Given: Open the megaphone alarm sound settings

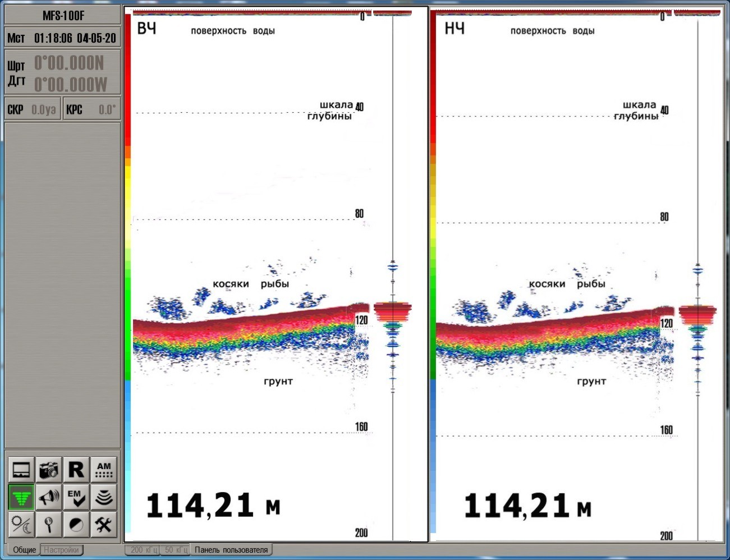Looking at the screenshot, I should point(49,497).
